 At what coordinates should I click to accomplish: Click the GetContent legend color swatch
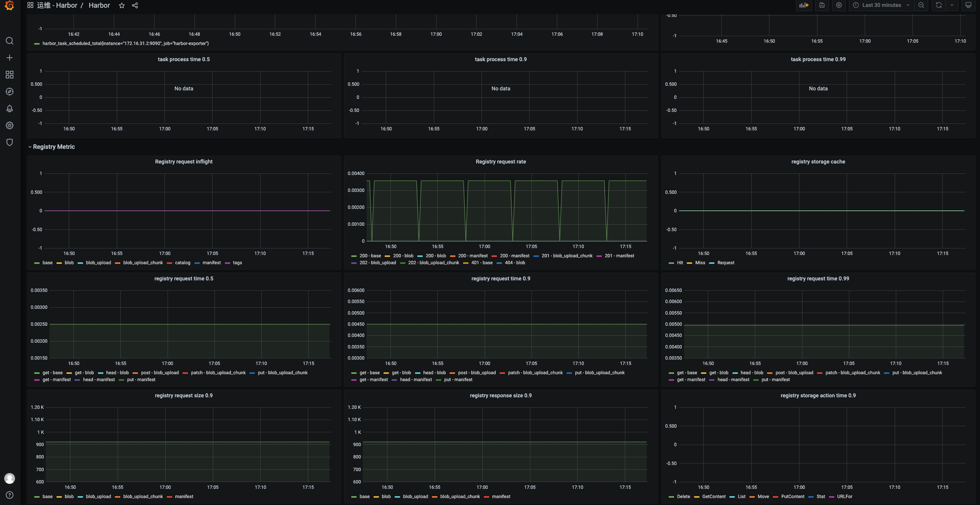point(696,497)
